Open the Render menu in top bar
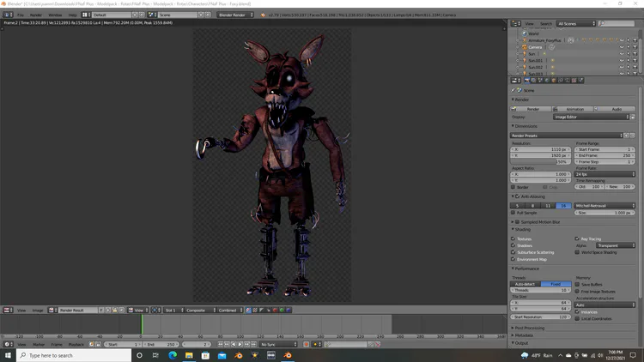 36,15
